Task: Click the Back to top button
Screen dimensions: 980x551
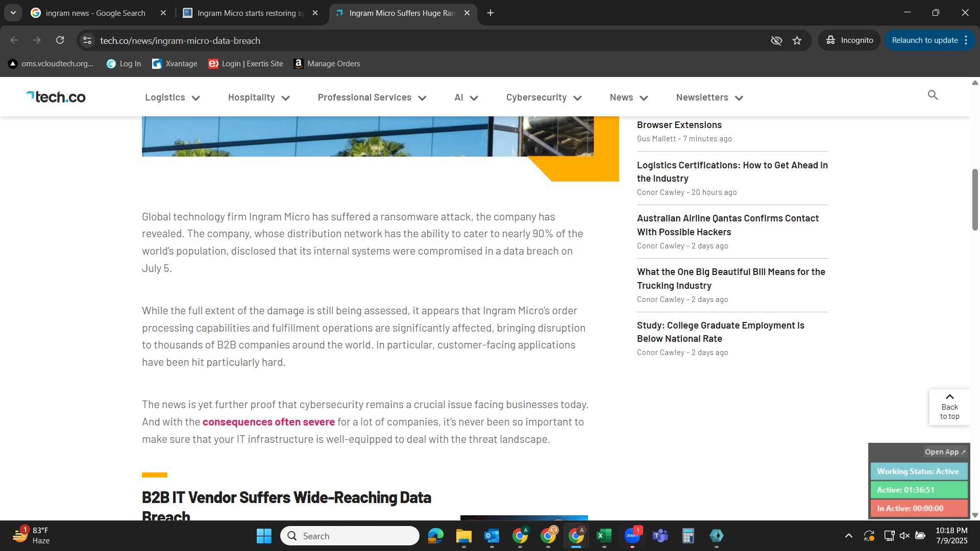Action: (x=949, y=407)
